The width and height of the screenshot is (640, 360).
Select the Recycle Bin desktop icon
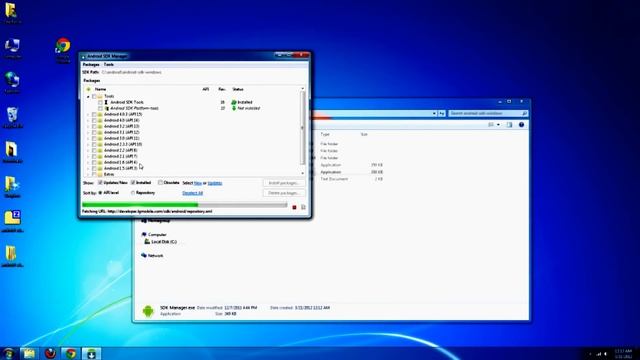12,117
